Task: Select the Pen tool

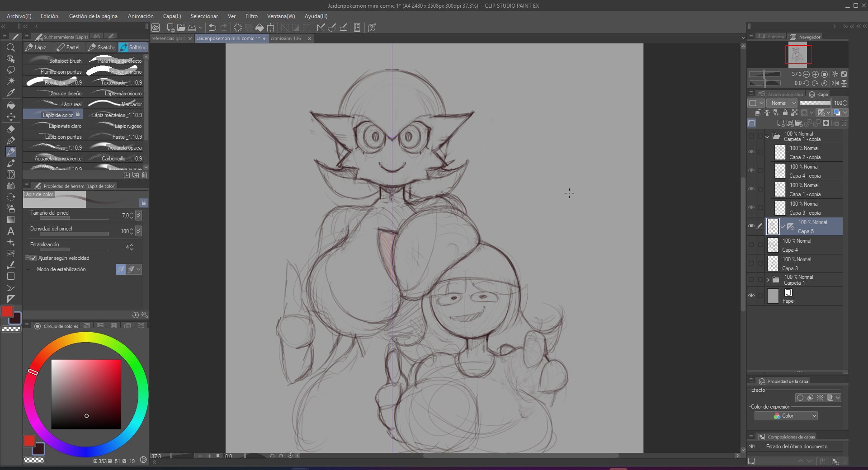Action: (11, 141)
